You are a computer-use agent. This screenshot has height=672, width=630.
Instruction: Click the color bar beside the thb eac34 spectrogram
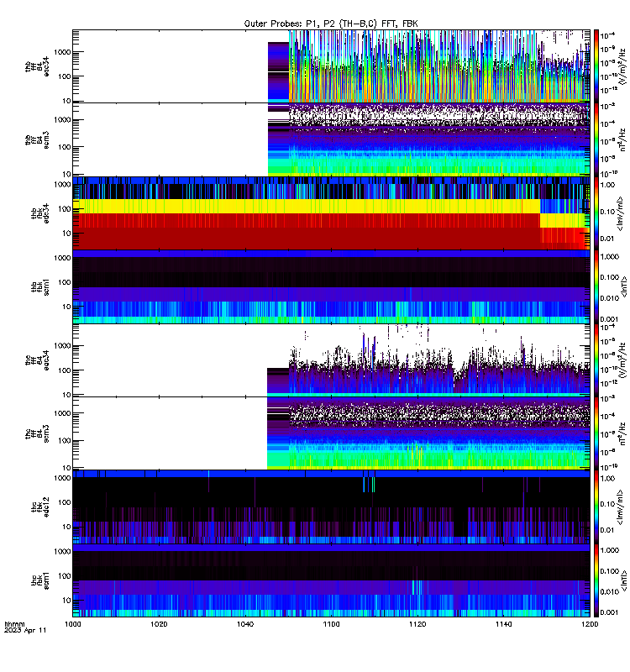point(596,66)
